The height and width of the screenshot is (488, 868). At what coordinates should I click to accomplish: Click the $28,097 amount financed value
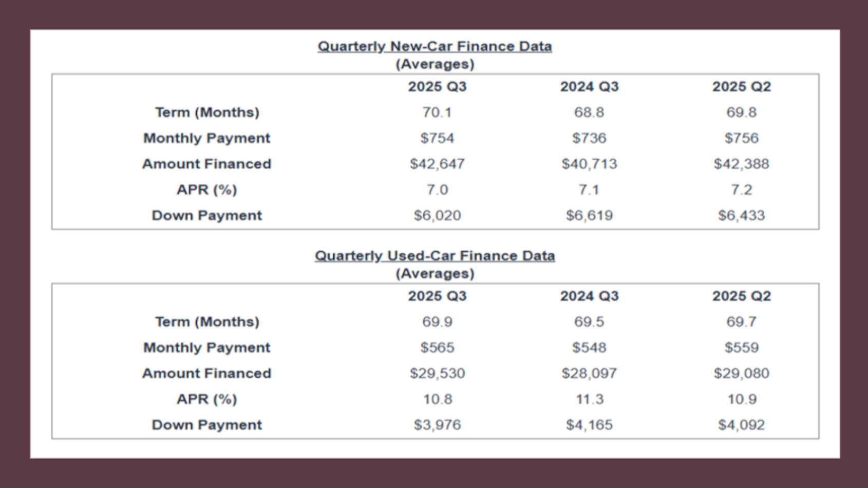click(x=589, y=373)
